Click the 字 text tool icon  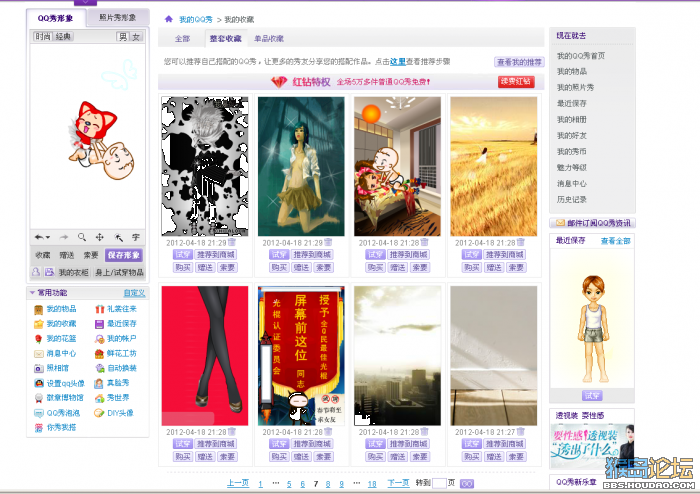[136, 237]
